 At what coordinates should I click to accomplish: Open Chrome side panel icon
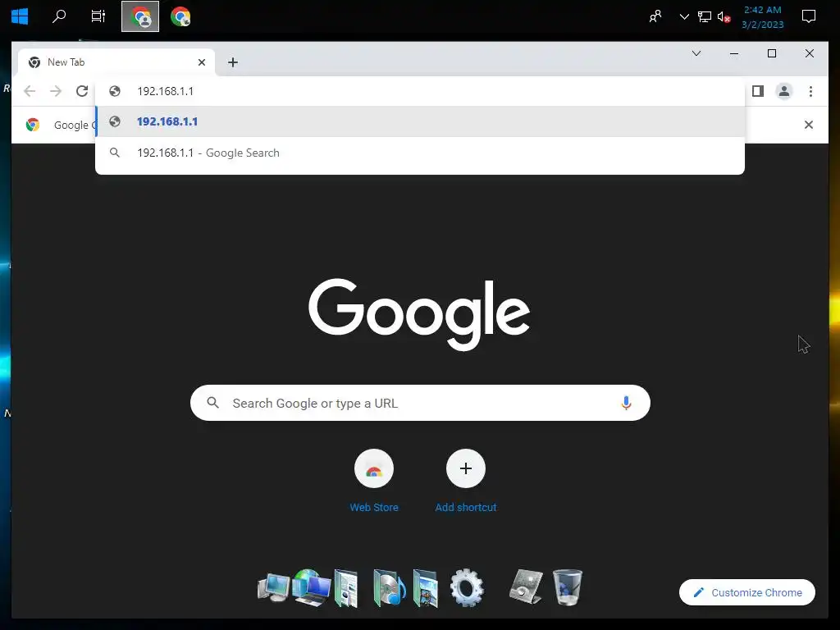click(757, 91)
